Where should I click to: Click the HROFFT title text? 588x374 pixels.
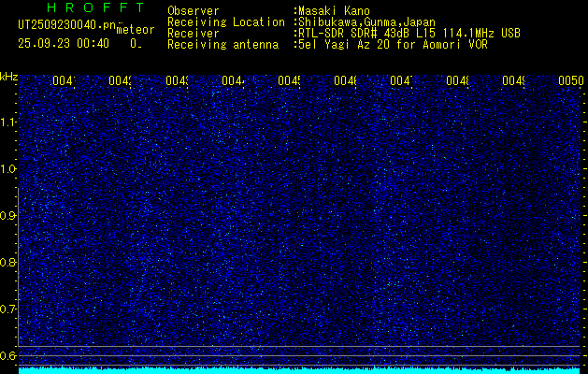(95, 7)
